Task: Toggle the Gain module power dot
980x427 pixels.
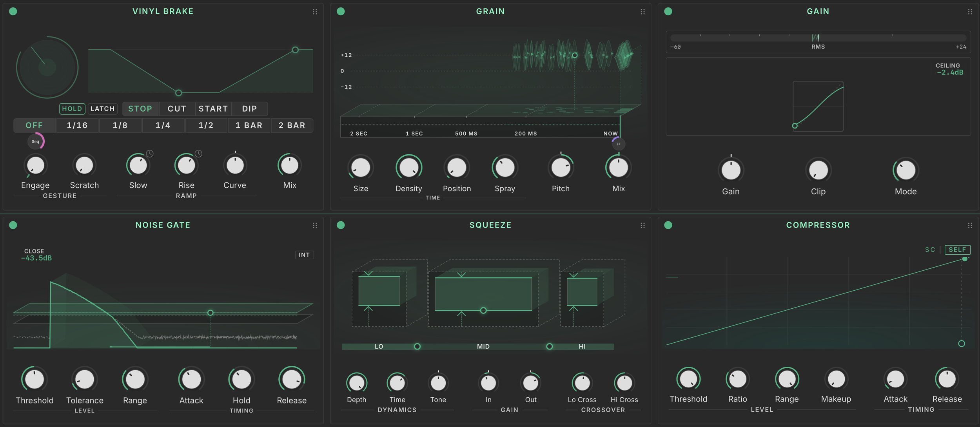Action: tap(668, 11)
